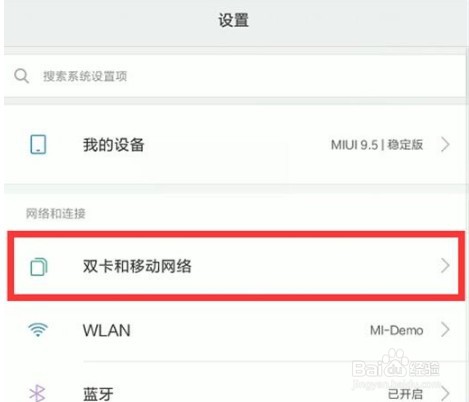Click the Bluetooth icon
This screenshot has height=402, width=469.
[37, 393]
